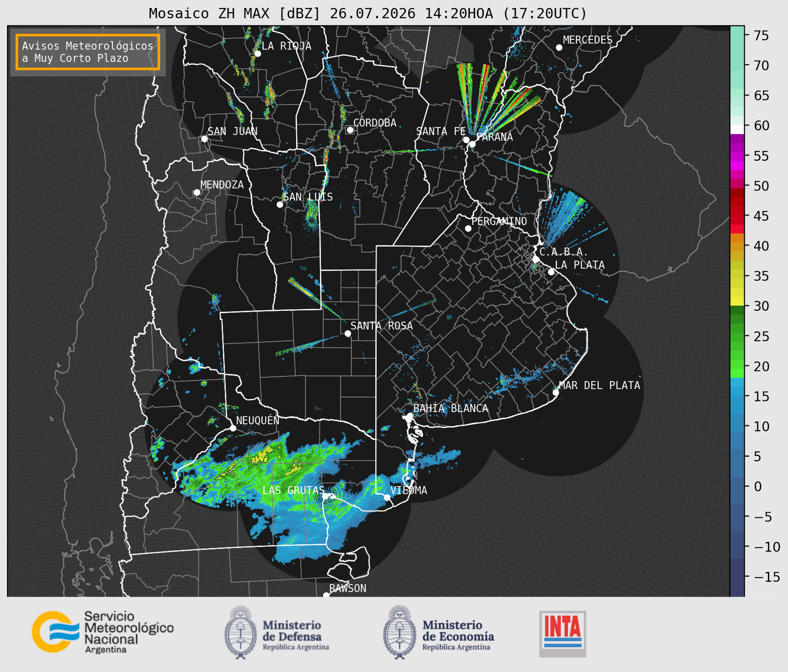Click the Viedma label on the map
Image resolution: width=788 pixels, height=672 pixels.
(x=409, y=490)
